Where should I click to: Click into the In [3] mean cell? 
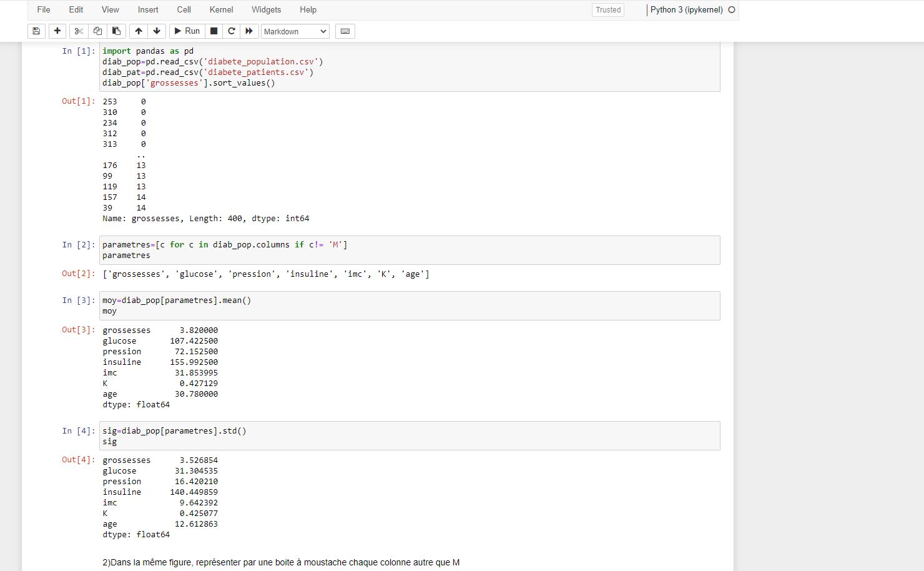[410, 305]
